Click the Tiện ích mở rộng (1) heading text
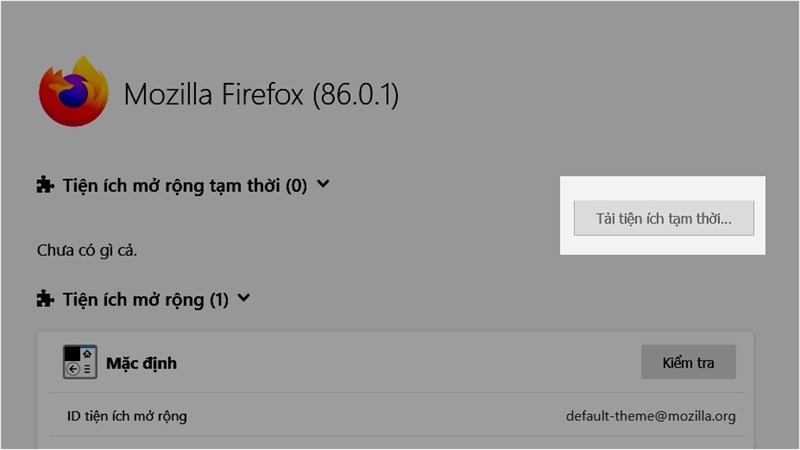800x450 pixels. 134,298
